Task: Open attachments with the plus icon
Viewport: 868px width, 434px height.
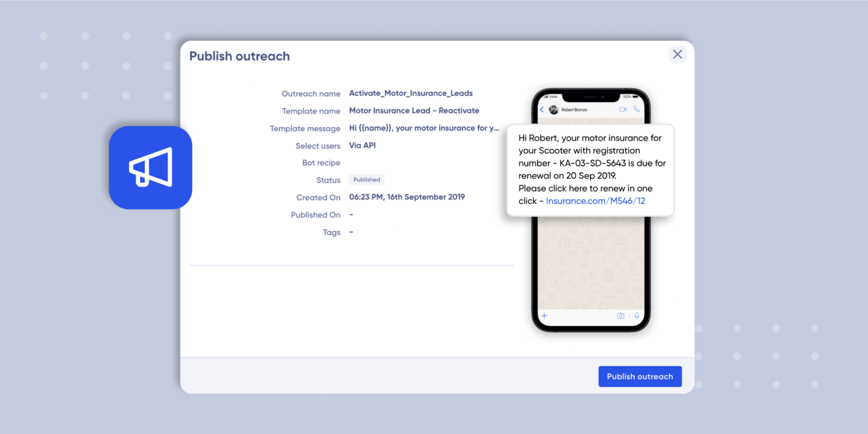Action: pos(544,315)
